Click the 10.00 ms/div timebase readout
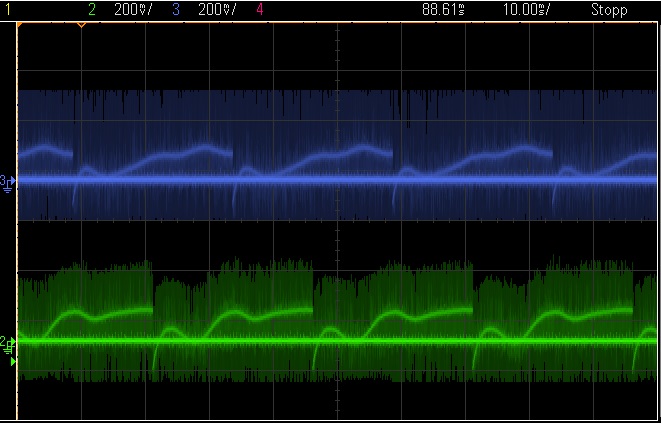661x423 pixels. point(526,9)
